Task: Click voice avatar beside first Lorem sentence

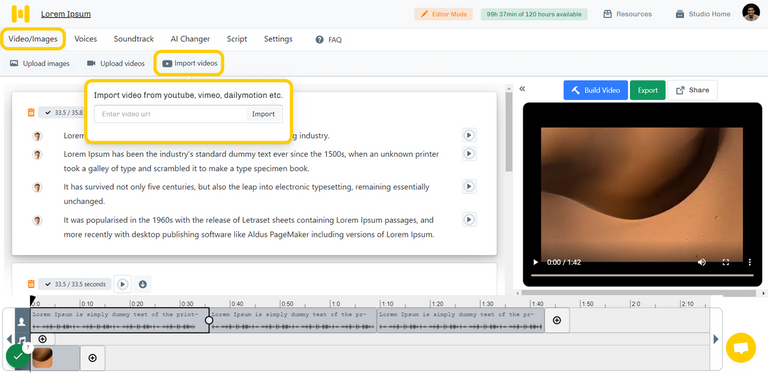Action: pos(37,136)
